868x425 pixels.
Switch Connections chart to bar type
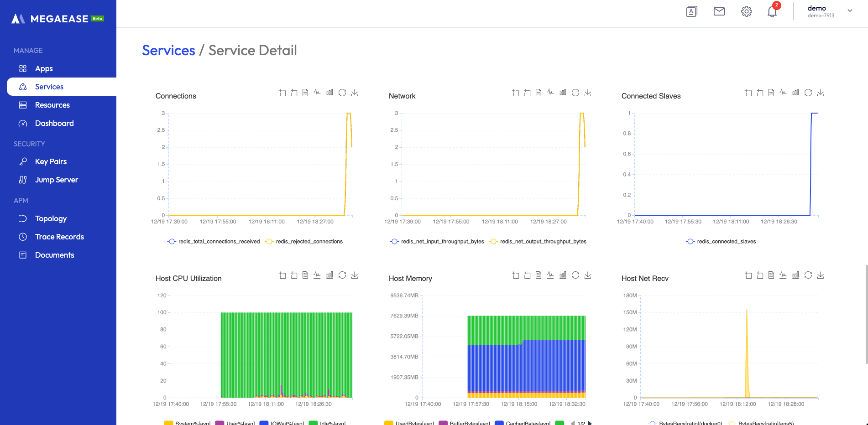329,93
